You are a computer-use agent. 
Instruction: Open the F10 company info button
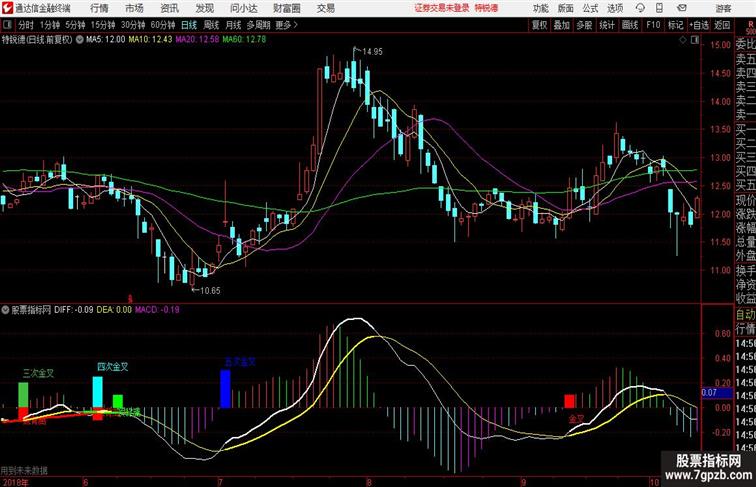(x=653, y=25)
